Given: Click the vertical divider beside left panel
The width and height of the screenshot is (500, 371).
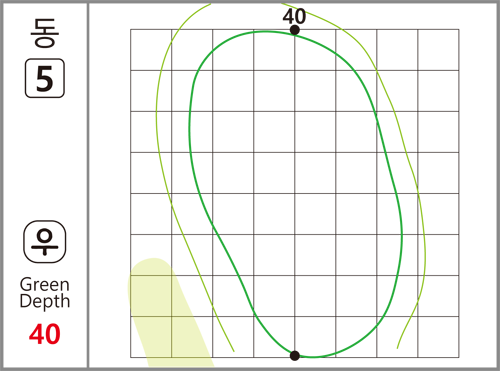Looking at the screenshot, I should click(88, 185).
